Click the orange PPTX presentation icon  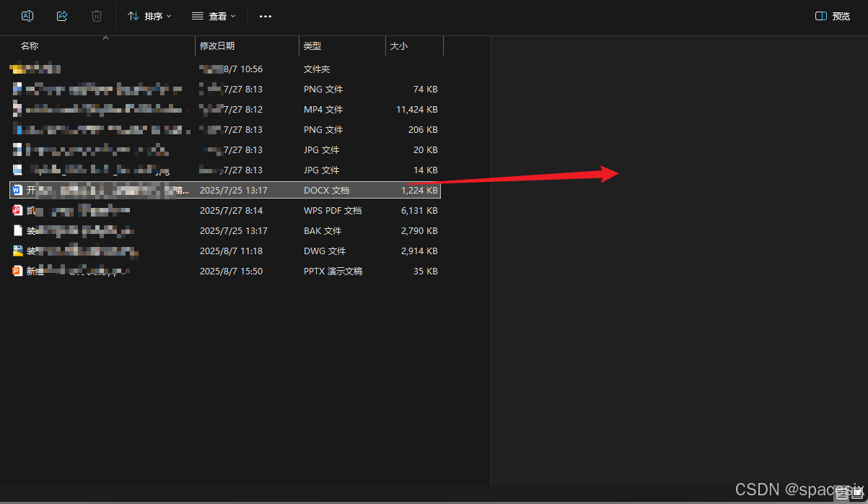(x=17, y=271)
